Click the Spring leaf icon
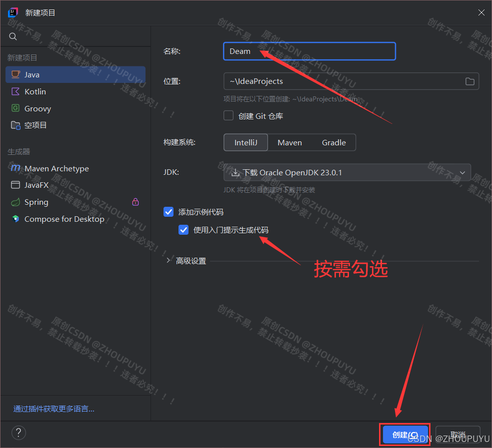This screenshot has width=492, height=448. (15, 202)
